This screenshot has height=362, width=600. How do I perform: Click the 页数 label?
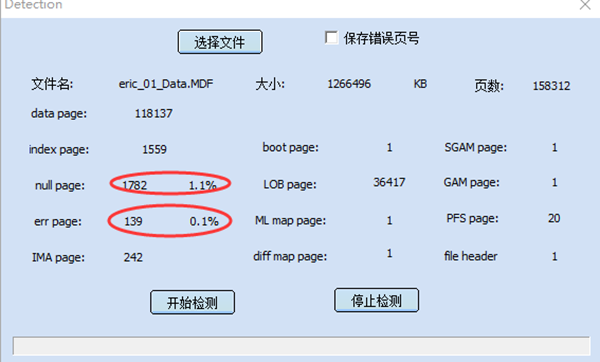pyautogui.click(x=489, y=86)
